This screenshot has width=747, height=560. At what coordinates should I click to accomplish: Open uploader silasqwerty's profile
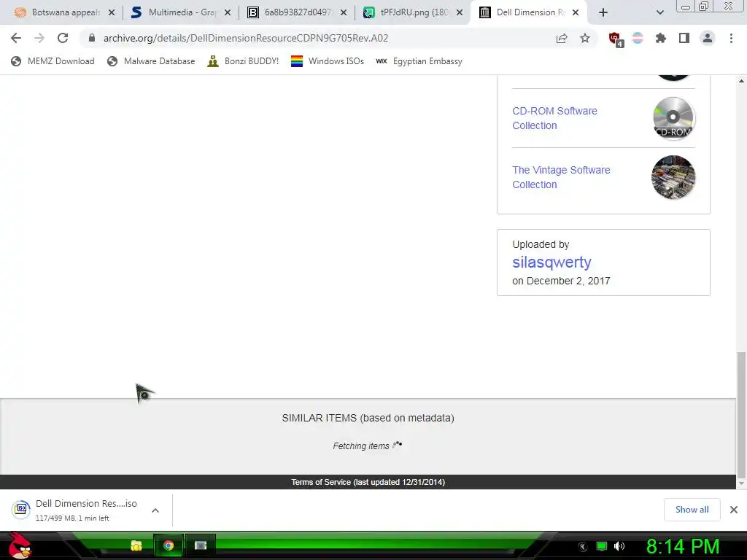[551, 262]
